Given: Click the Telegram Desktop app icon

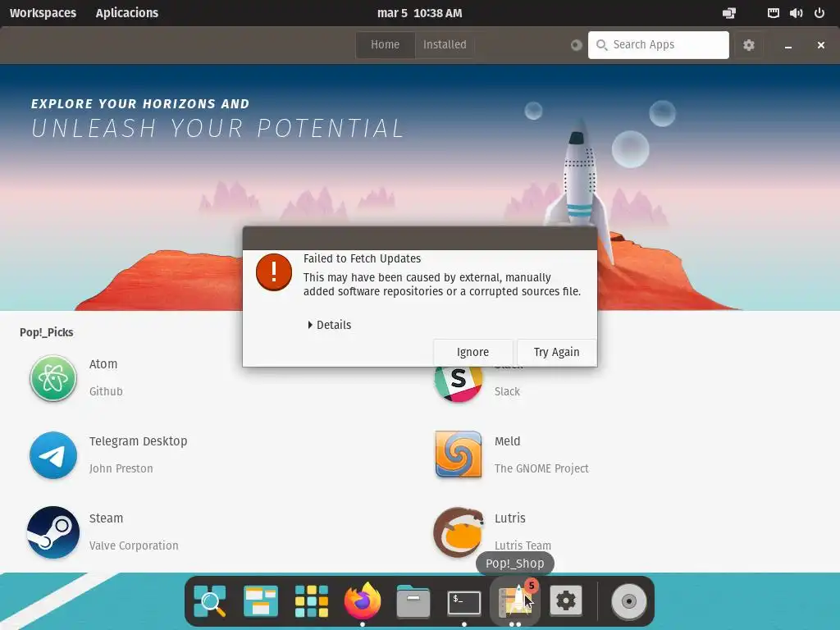Looking at the screenshot, I should tap(53, 455).
